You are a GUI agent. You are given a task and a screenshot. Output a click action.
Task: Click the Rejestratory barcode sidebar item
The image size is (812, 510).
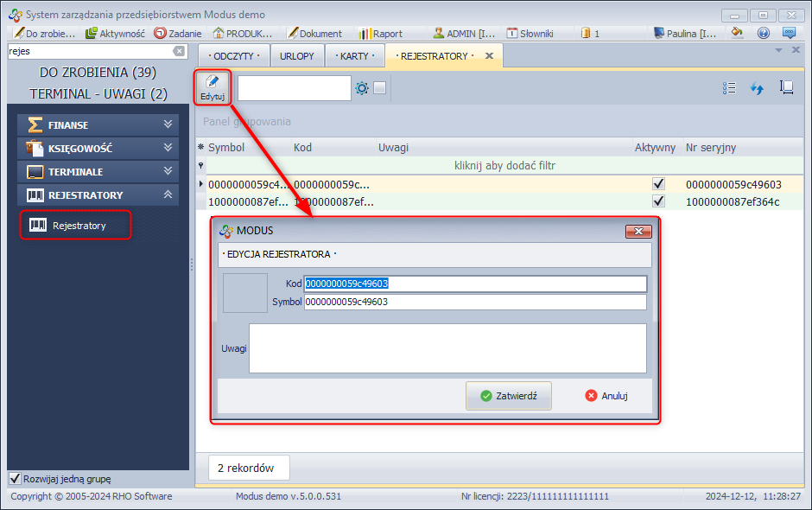[76, 226]
